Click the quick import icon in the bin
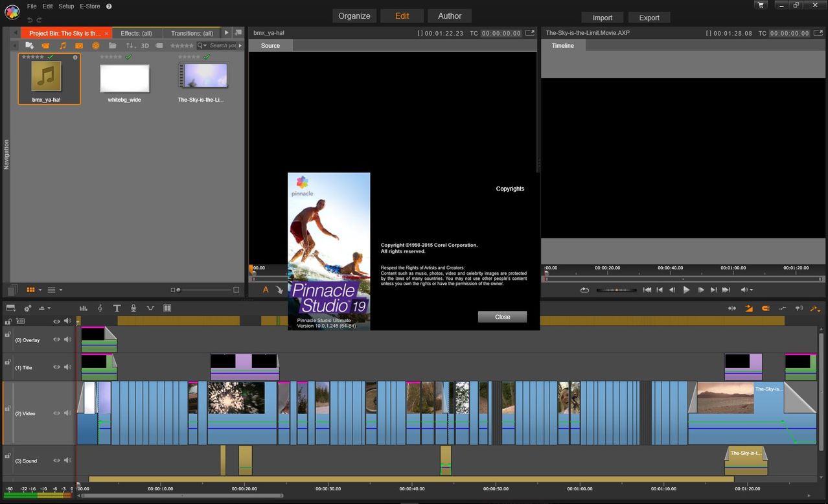 pos(29,45)
